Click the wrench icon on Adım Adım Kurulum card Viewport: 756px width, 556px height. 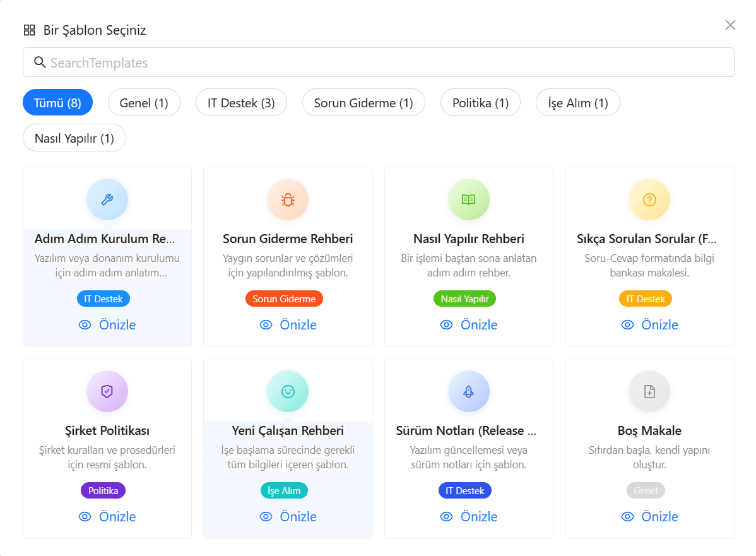[x=107, y=199]
